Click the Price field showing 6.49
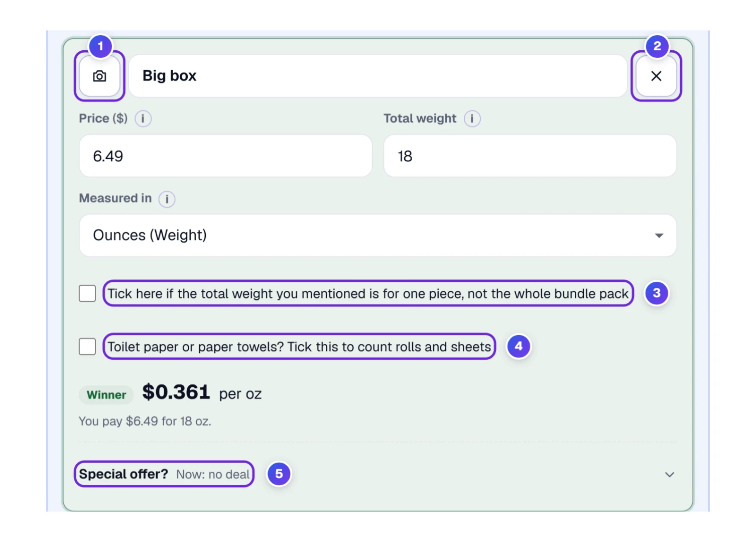The width and height of the screenshot is (756, 542). click(x=225, y=156)
